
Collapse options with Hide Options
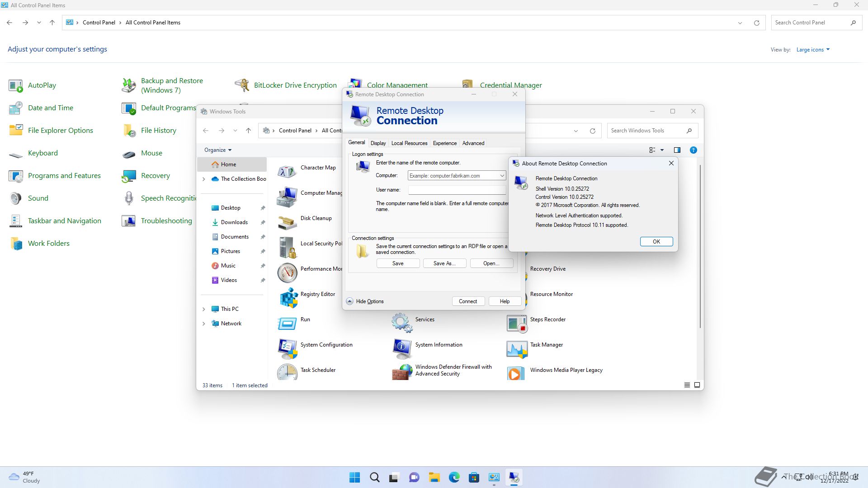click(x=365, y=301)
